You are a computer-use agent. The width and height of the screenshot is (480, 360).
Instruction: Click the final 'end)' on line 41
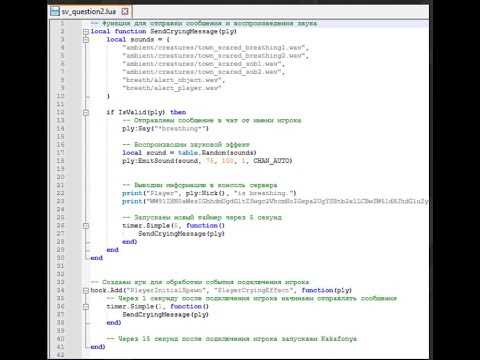pyautogui.click(x=98, y=347)
